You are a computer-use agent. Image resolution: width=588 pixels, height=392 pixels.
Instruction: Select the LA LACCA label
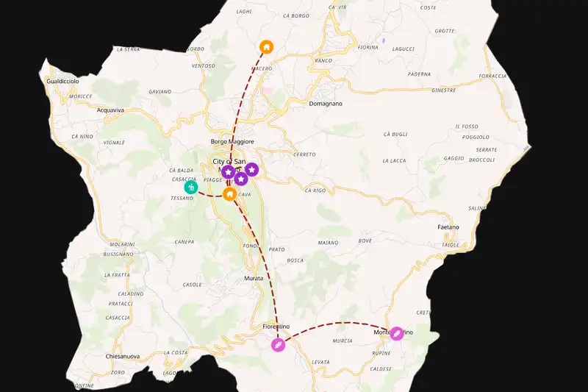[394, 160]
